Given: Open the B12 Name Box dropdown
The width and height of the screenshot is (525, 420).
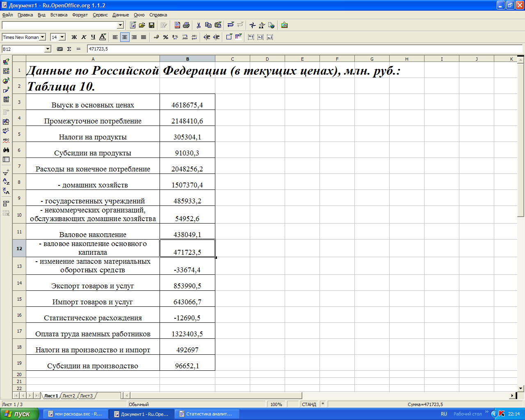Looking at the screenshot, I should click(48, 49).
